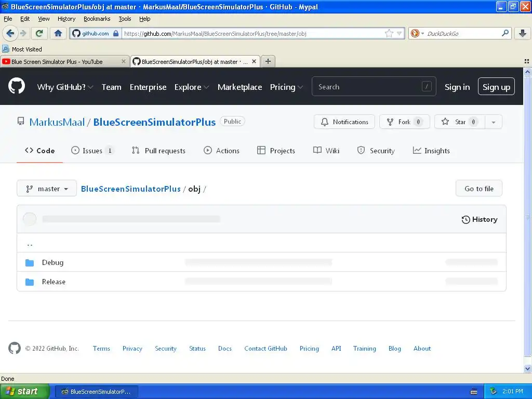532x399 pixels.
Task: Open the search engine selector dropdown
Action: click(x=417, y=33)
